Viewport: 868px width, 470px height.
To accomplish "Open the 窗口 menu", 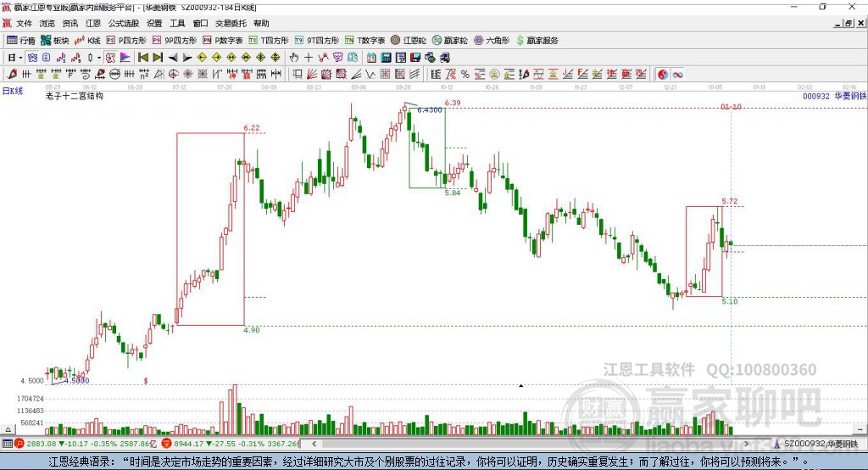I will click(200, 23).
